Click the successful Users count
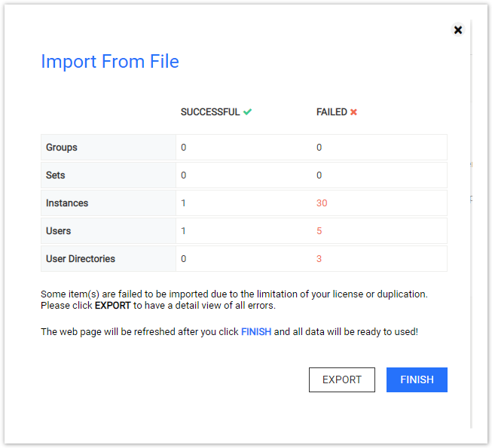492x448 pixels. click(x=183, y=231)
